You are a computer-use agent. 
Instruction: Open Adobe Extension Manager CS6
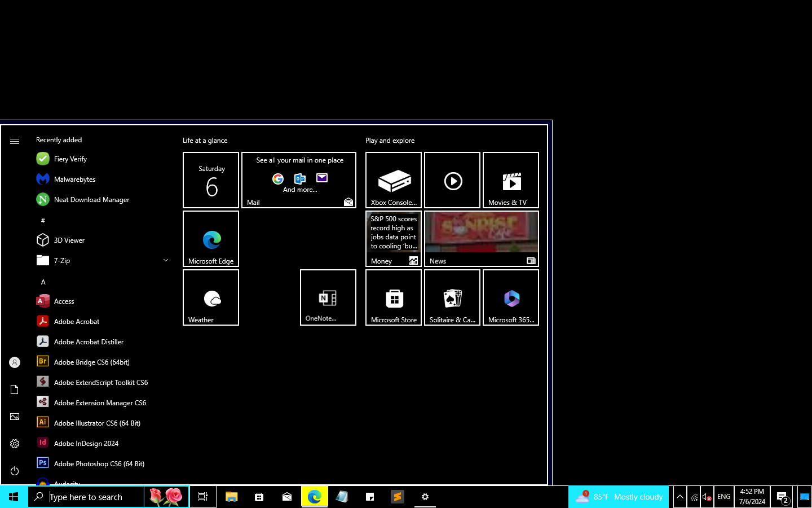[x=103, y=403]
